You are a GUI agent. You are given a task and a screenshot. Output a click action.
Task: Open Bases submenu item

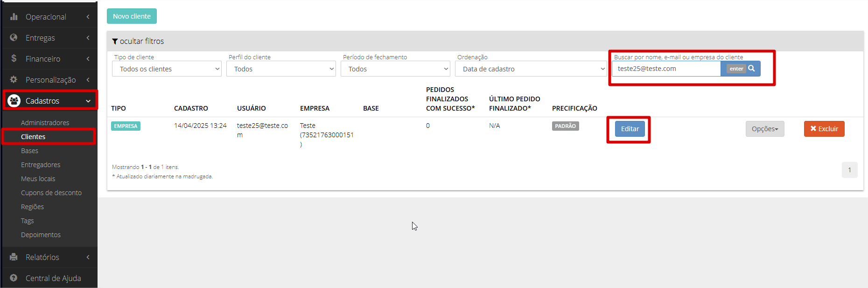tap(29, 151)
